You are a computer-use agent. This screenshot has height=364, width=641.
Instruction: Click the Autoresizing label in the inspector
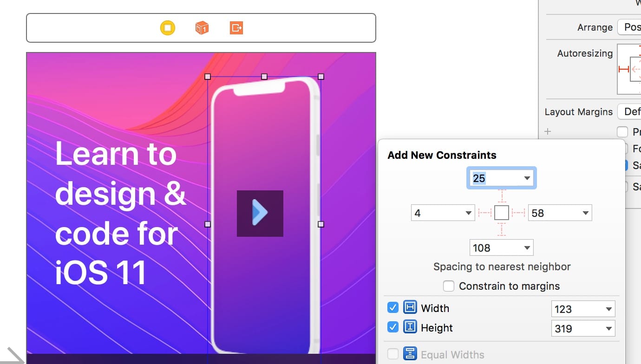pyautogui.click(x=585, y=53)
